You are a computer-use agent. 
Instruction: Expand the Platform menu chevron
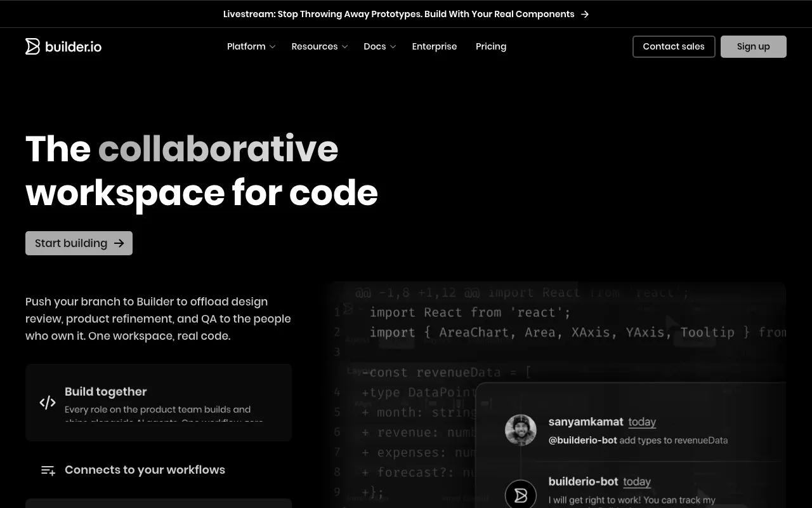[x=272, y=46]
